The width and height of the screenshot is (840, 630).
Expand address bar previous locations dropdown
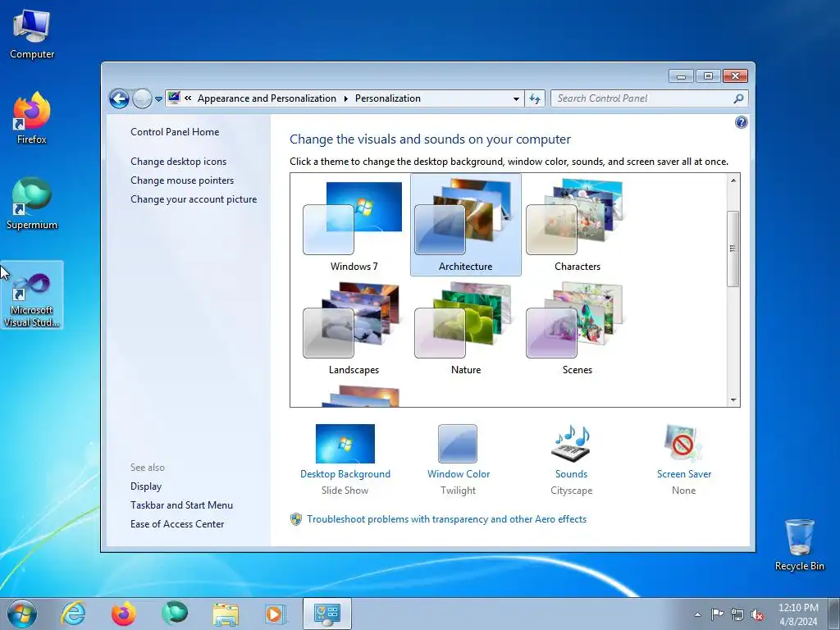(516, 98)
